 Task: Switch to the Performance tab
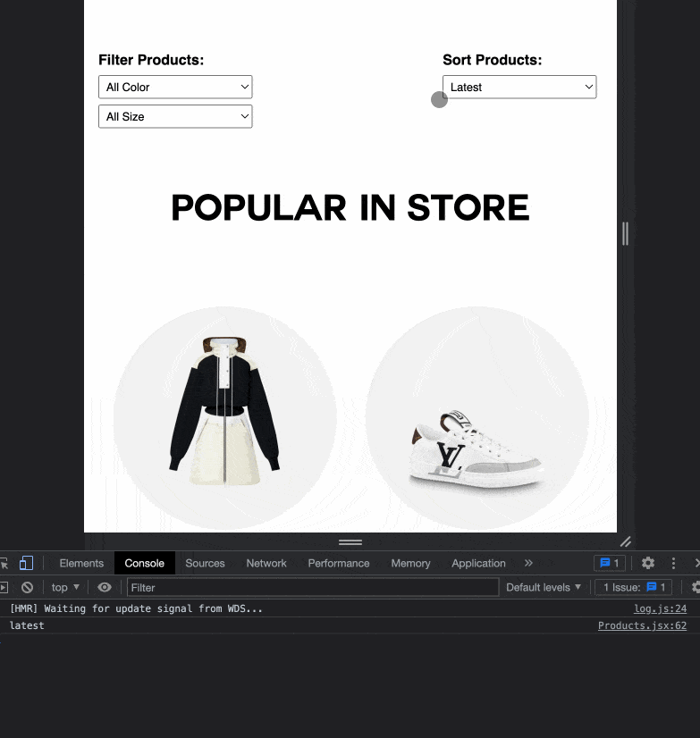pyautogui.click(x=339, y=563)
